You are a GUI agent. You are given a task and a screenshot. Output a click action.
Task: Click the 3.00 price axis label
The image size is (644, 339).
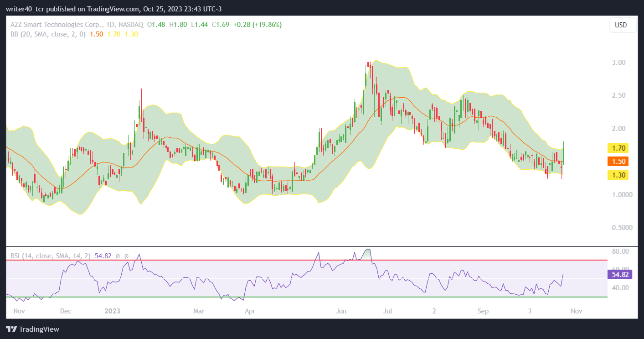pos(619,62)
